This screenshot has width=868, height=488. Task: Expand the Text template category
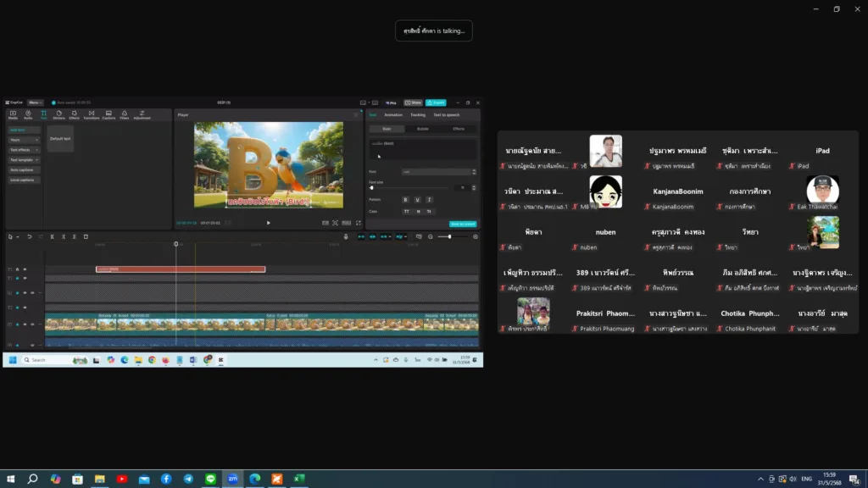[x=23, y=159]
